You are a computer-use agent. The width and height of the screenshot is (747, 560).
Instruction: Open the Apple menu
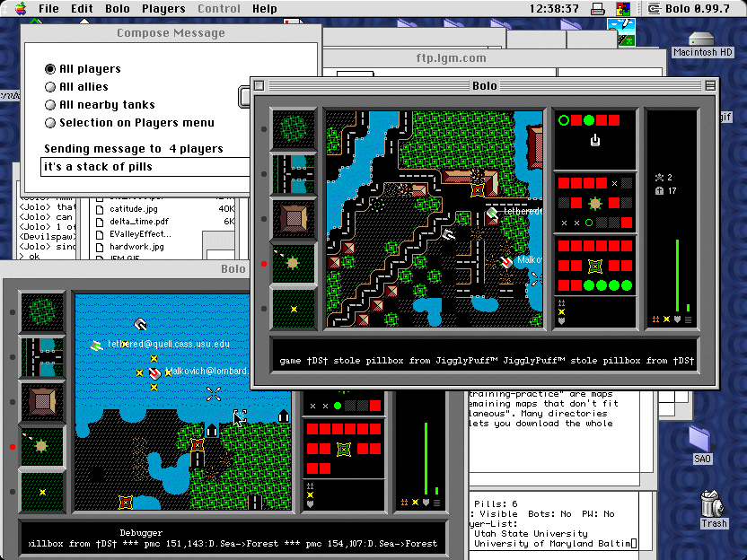[20, 8]
